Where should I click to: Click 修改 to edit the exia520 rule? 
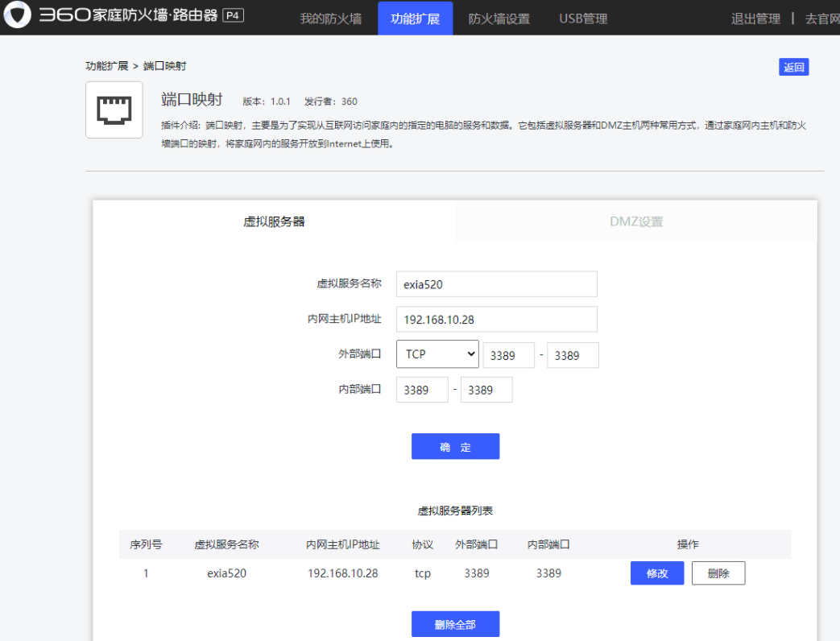(656, 573)
